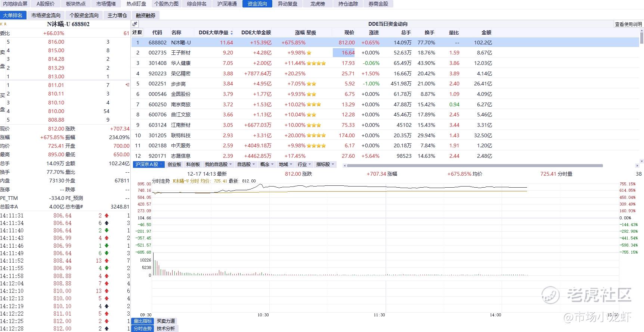644x332 pixels.
Task: Select the 主力增仓 sub-tab
Action: [x=117, y=15]
